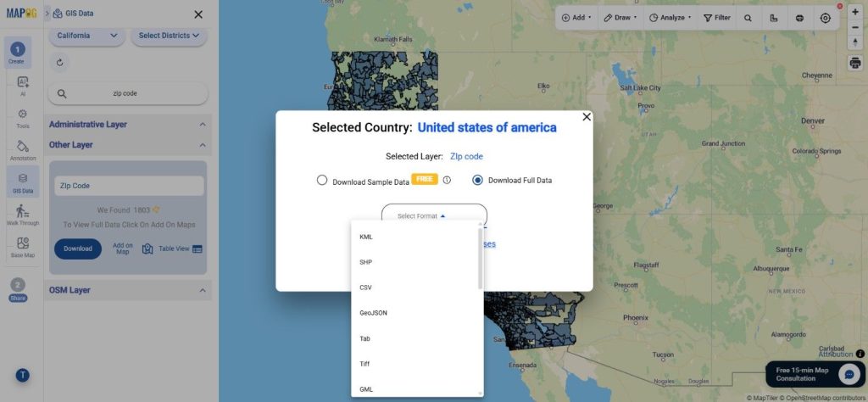Open info icon beside FREE badge
This screenshot has width=868, height=402.
447,180
